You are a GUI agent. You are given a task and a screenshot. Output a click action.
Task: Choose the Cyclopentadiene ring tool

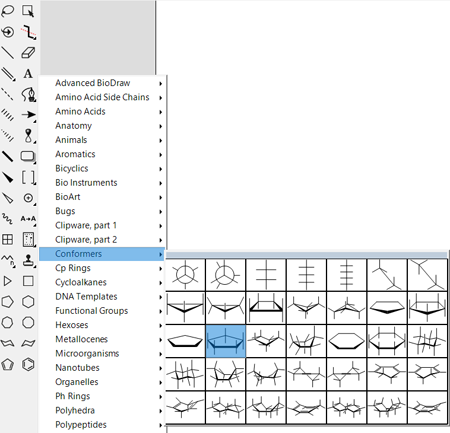8,364
